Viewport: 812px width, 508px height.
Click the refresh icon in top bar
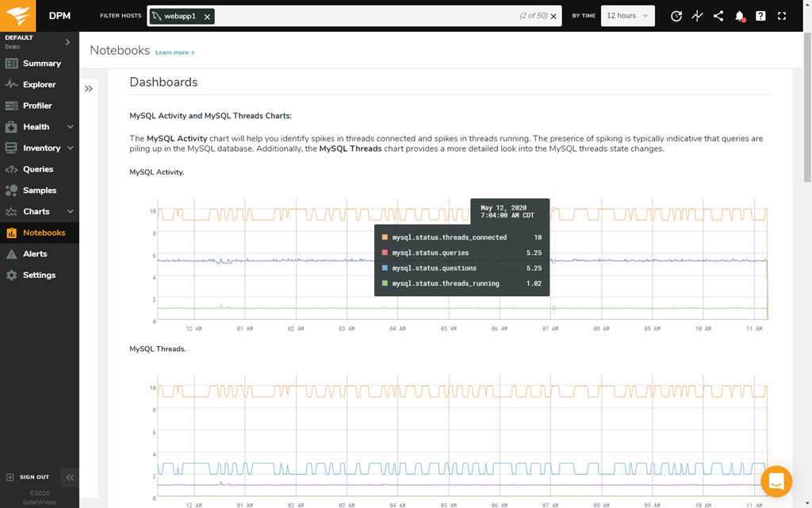tap(676, 16)
